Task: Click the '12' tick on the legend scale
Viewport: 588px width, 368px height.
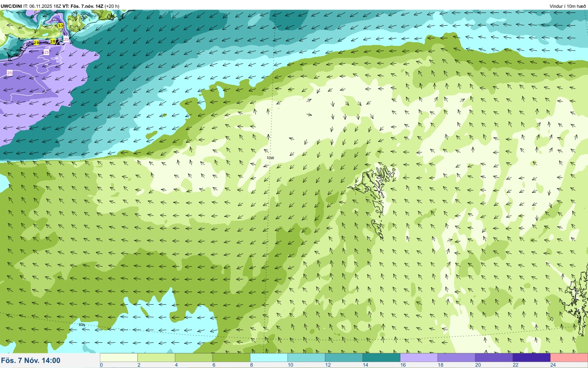Action: pos(327,365)
